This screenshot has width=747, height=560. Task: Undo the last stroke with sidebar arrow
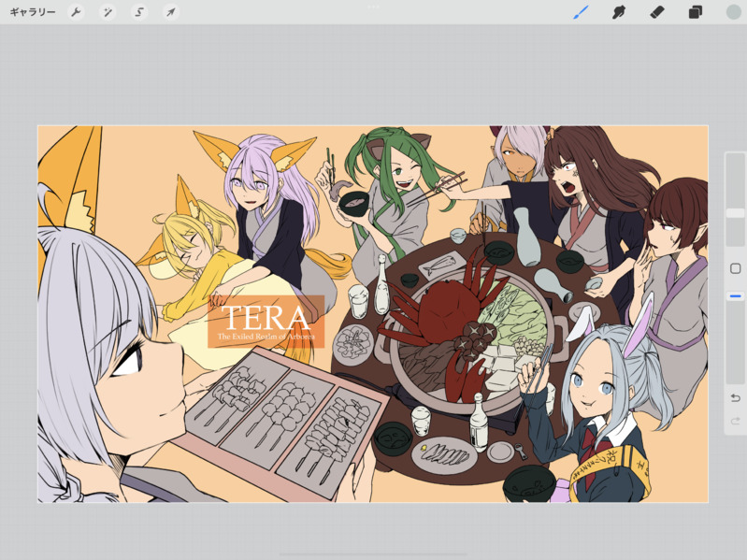pyautogui.click(x=735, y=397)
